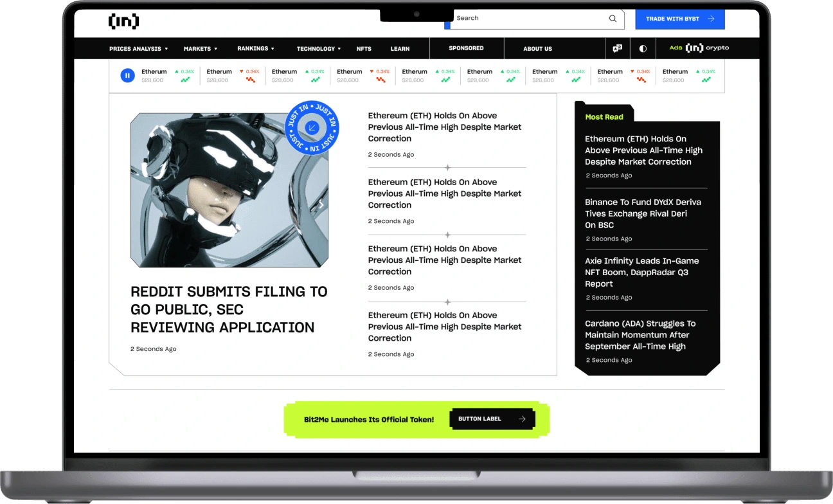The width and height of the screenshot is (833, 504).
Task: Click the magnifier search icon
Action: [x=613, y=19]
